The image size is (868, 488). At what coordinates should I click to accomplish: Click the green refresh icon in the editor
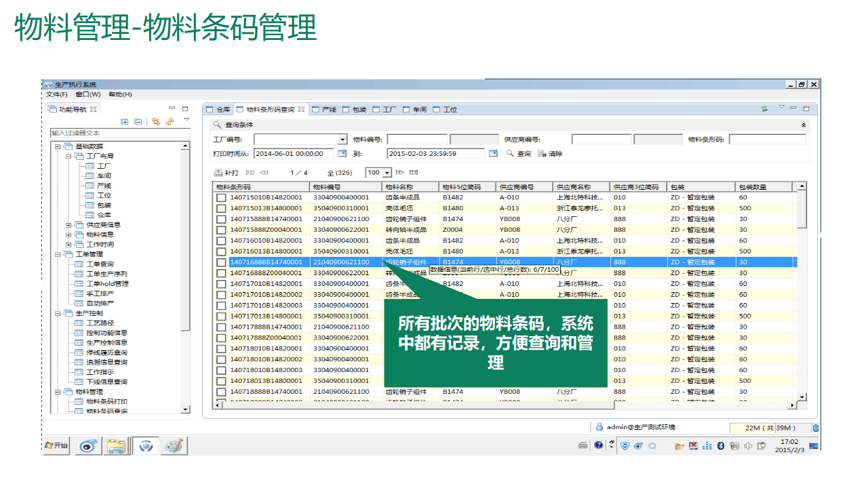click(x=764, y=108)
